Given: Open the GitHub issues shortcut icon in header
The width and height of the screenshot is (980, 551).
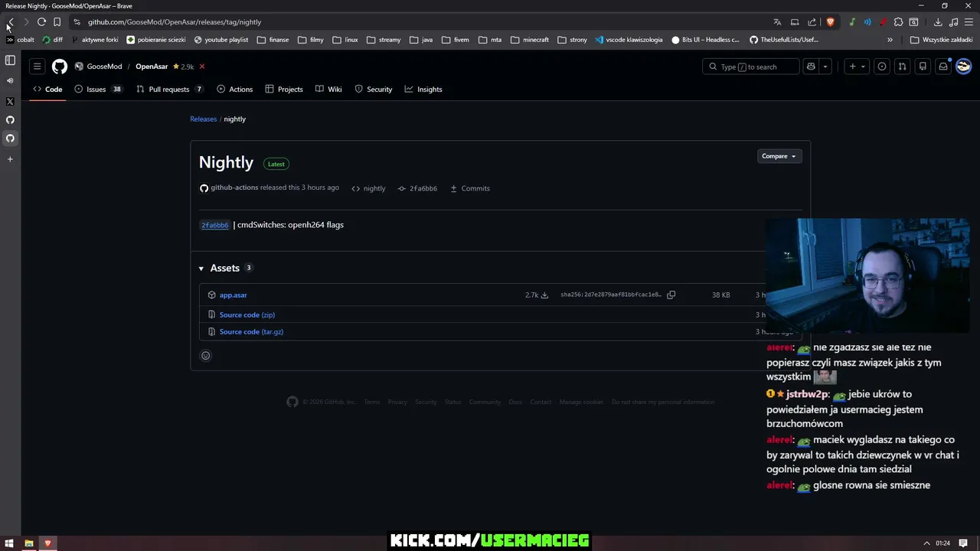Looking at the screenshot, I should point(882,67).
